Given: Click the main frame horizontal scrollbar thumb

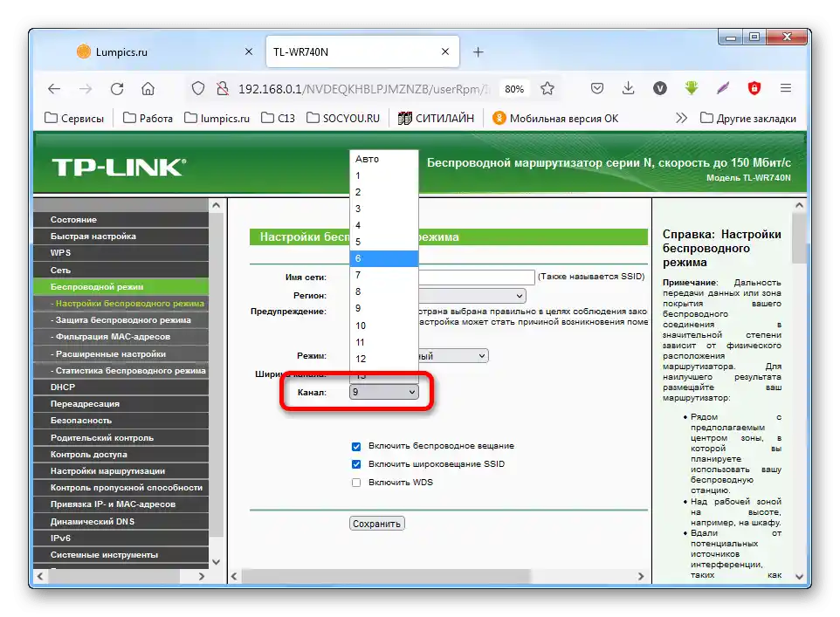Looking at the screenshot, I should click(x=386, y=576).
